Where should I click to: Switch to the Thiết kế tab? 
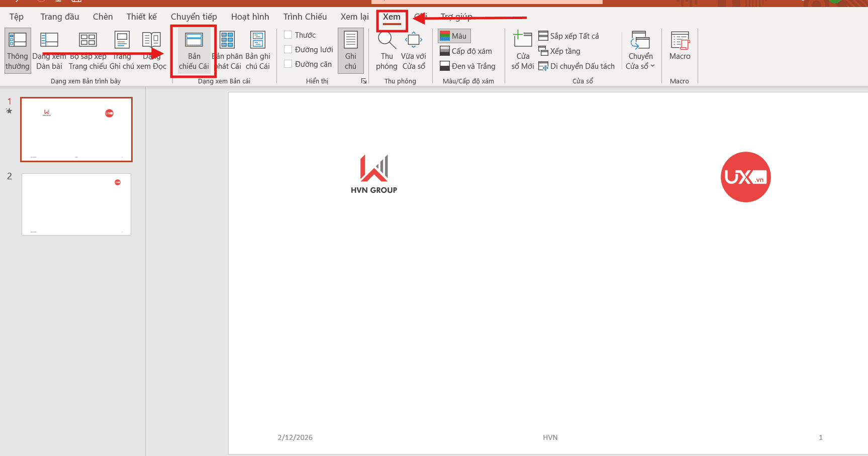click(142, 17)
